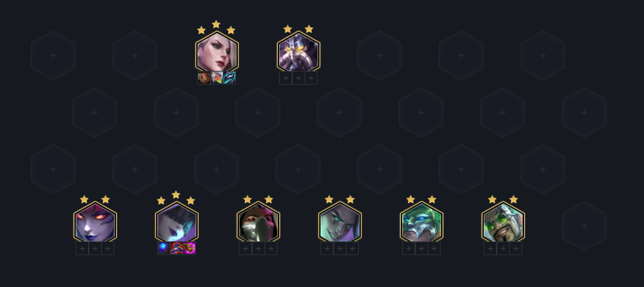Add last item to red-eyed purple champion
This screenshot has width=644, height=287.
[108, 249]
